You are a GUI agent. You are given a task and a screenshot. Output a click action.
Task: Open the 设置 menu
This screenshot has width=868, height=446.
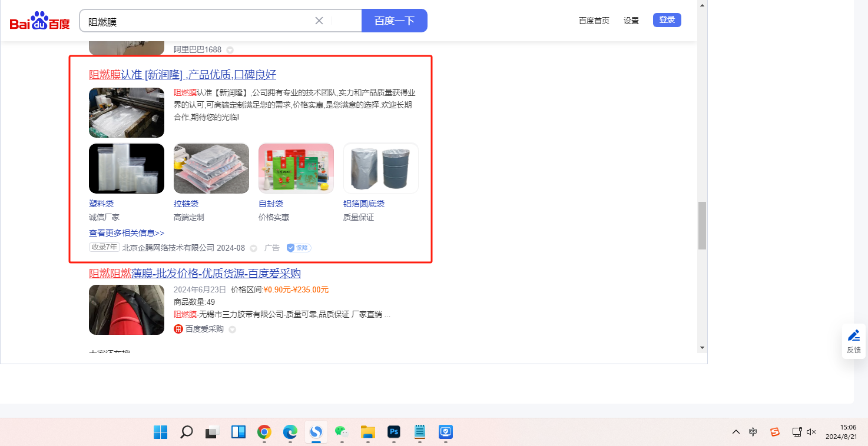(631, 21)
